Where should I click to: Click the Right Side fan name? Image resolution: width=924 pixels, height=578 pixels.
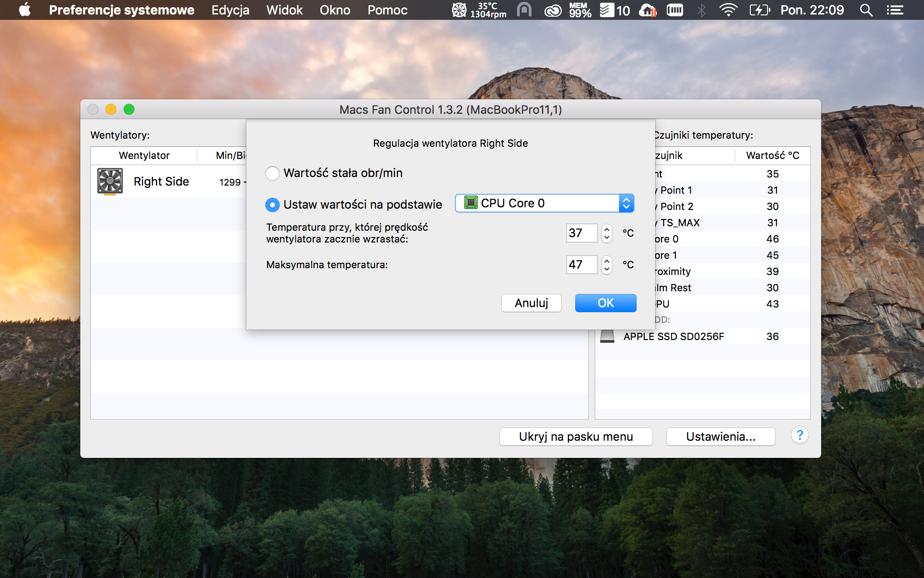[x=161, y=182]
